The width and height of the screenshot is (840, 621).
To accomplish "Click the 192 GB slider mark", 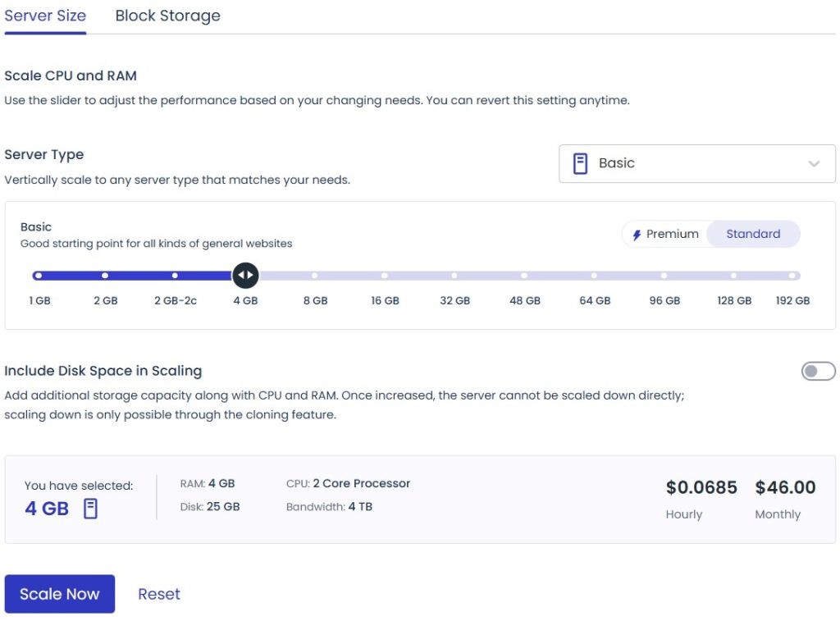I will tap(792, 275).
